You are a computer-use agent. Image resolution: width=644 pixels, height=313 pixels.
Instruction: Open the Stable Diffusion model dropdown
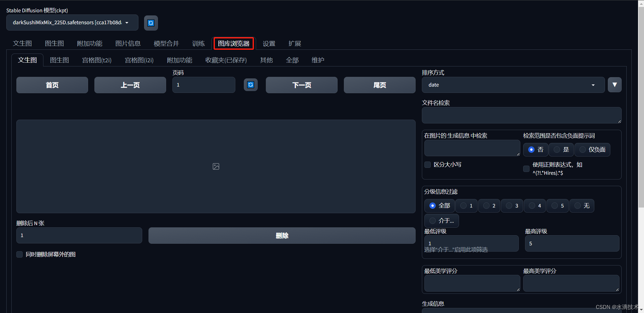pos(72,23)
